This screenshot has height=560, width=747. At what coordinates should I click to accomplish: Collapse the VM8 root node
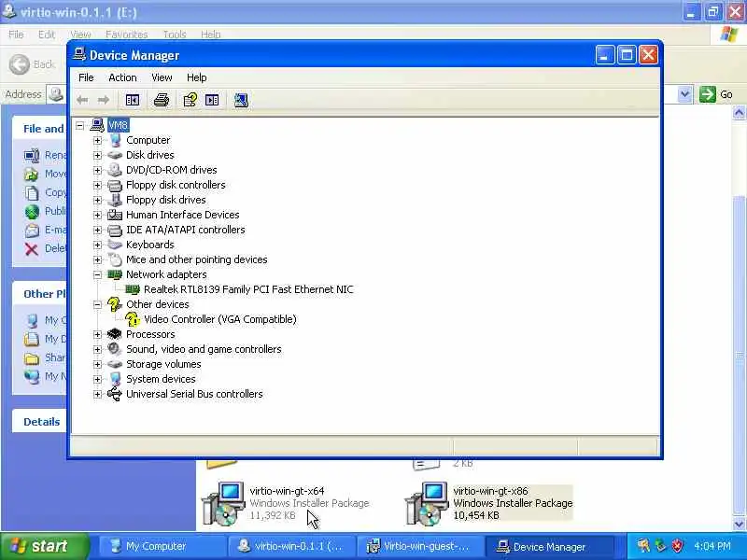tap(80, 126)
